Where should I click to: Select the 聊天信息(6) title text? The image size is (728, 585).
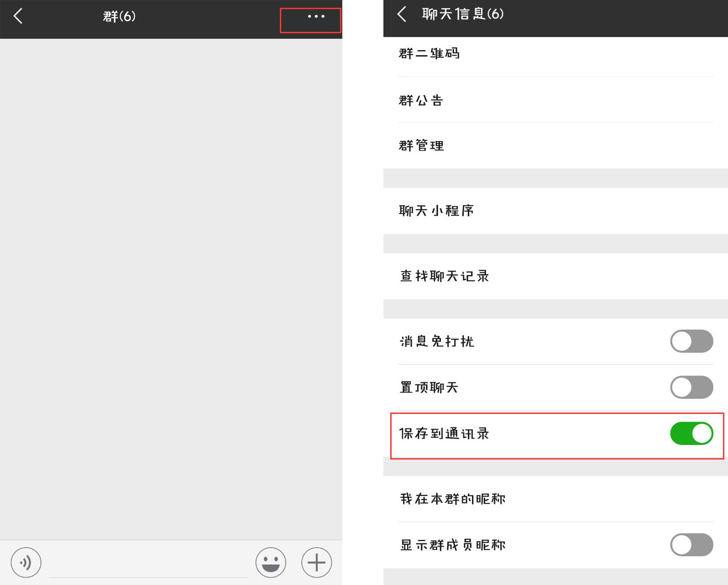pos(462,14)
